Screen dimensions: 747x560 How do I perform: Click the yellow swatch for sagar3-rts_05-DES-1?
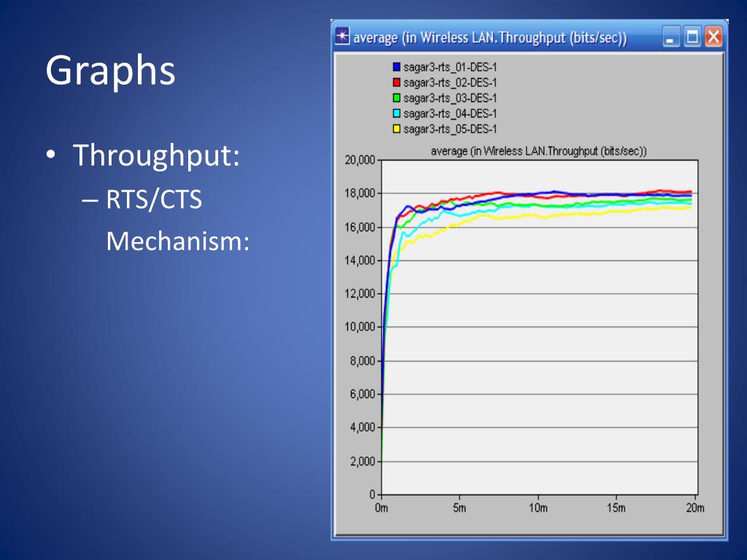[396, 128]
